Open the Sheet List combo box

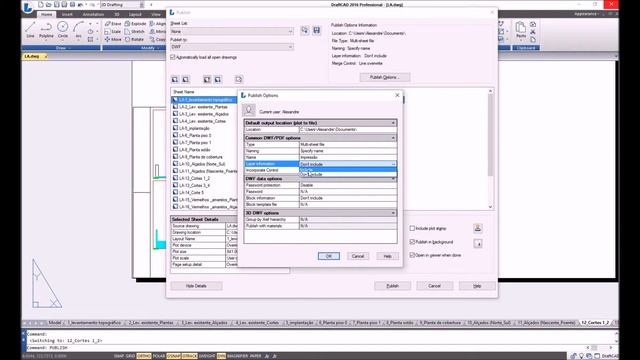232,31
